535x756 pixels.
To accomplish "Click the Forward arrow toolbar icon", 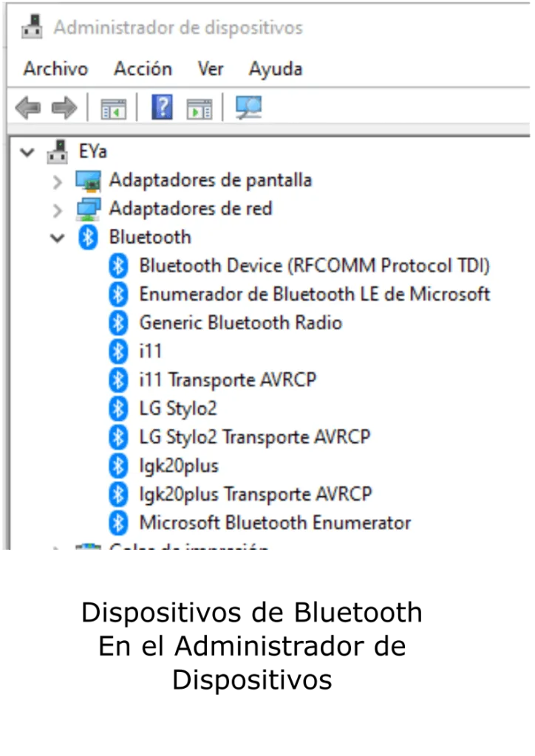I will (x=64, y=107).
